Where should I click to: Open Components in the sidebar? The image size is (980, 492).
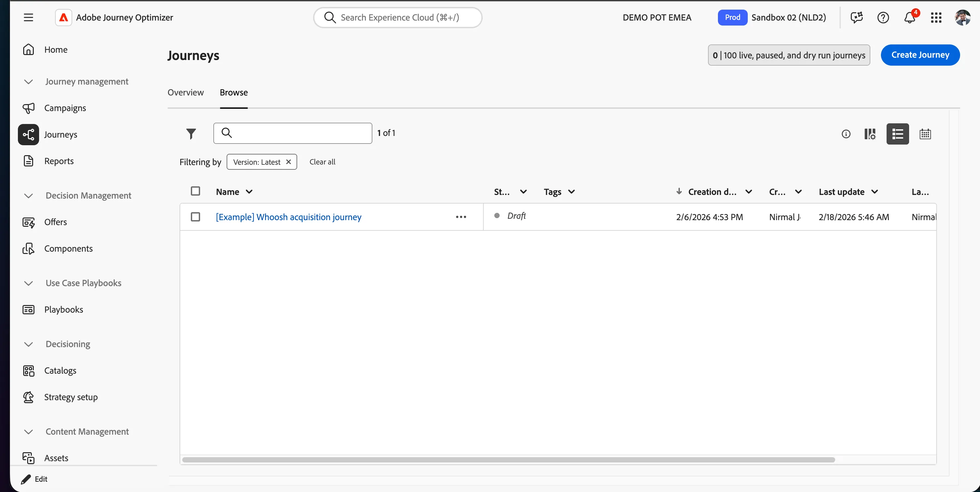(68, 249)
